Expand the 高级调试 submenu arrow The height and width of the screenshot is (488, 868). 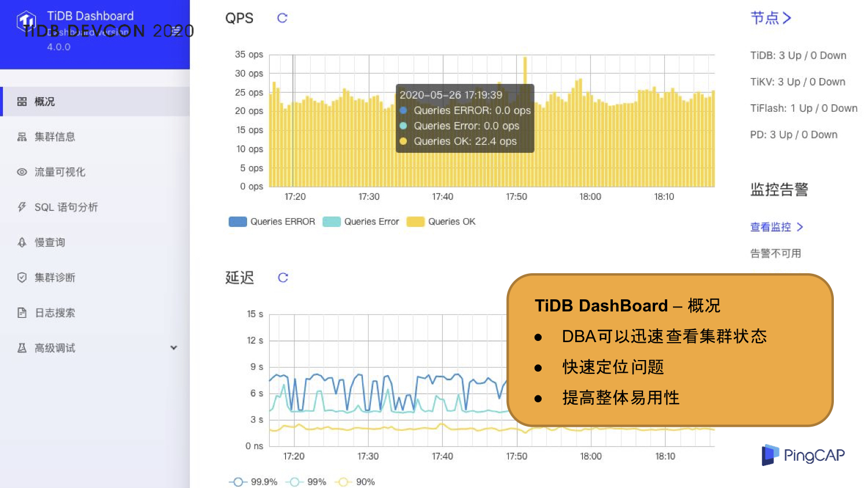(174, 348)
